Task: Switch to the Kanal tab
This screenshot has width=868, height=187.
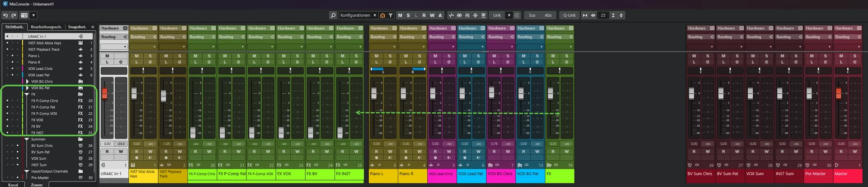Action: click(x=14, y=184)
